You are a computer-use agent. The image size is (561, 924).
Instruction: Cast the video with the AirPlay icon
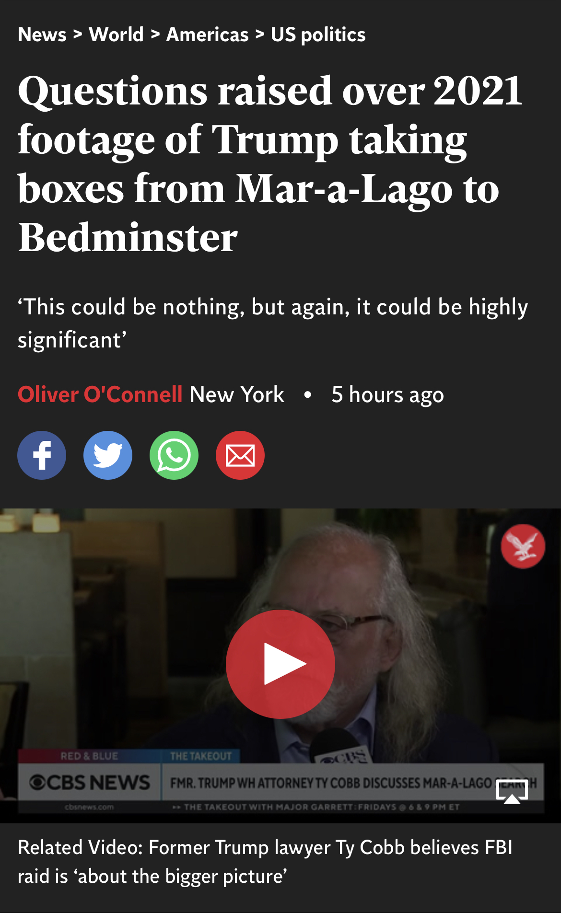click(512, 791)
